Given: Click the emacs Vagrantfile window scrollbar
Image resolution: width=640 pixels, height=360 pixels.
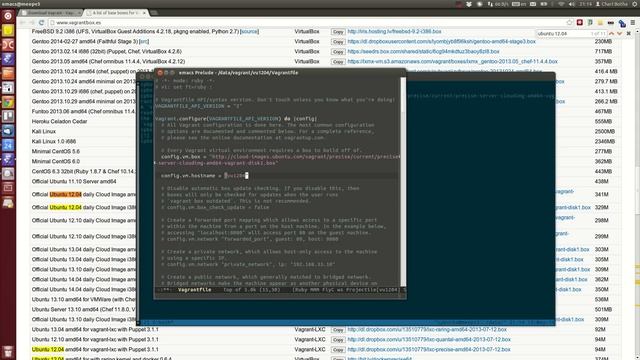Looking at the screenshot, I should click(403, 182).
